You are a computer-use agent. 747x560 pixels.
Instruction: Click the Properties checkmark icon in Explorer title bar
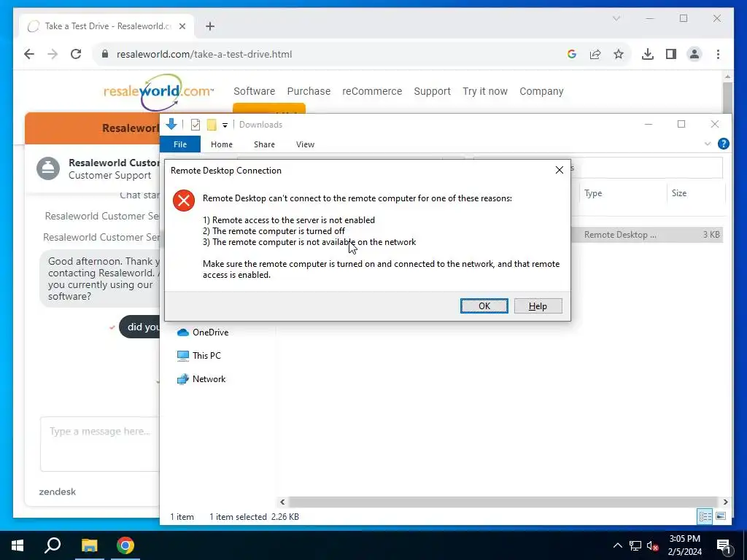pos(196,125)
